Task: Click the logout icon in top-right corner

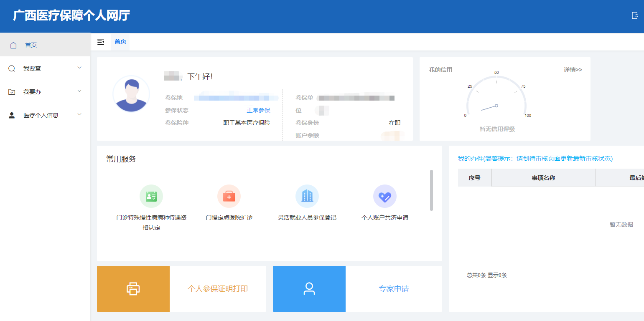Action: click(635, 15)
